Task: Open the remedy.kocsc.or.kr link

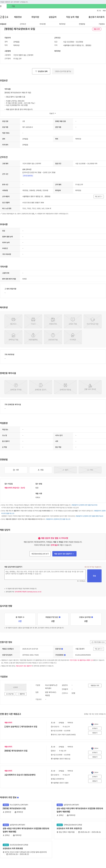Action: point(28,592)
